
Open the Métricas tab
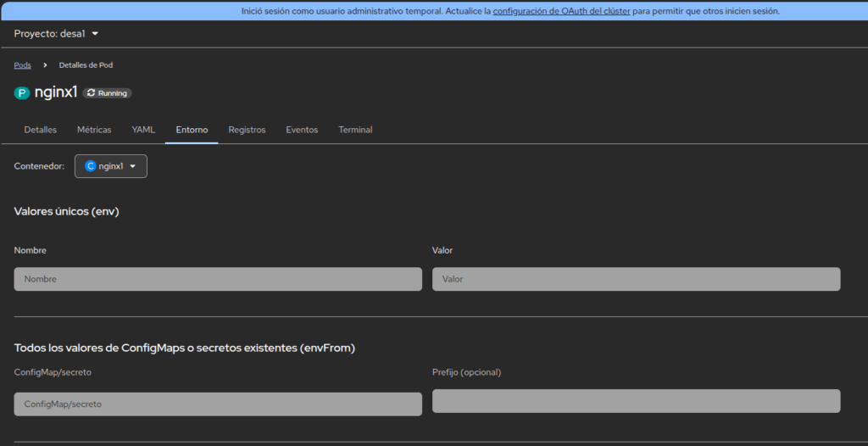pos(94,130)
